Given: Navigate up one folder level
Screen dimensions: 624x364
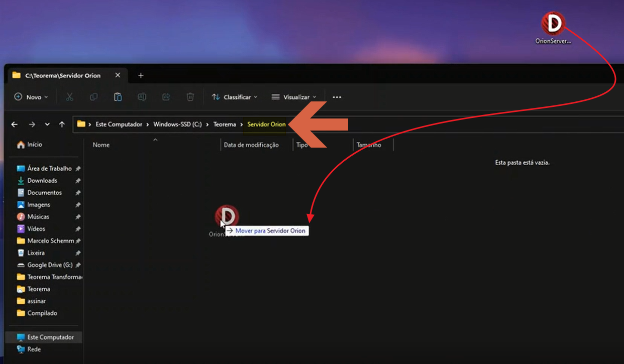Looking at the screenshot, I should [62, 125].
